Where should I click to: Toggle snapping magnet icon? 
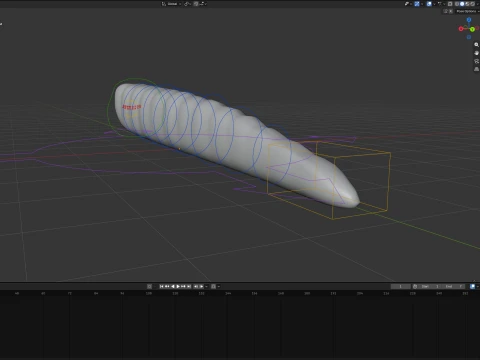196,4
